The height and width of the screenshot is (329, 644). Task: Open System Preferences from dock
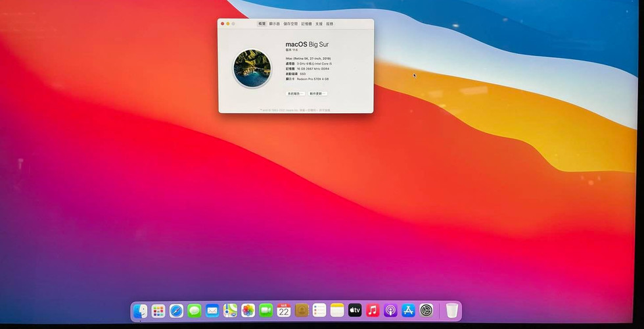click(x=426, y=310)
